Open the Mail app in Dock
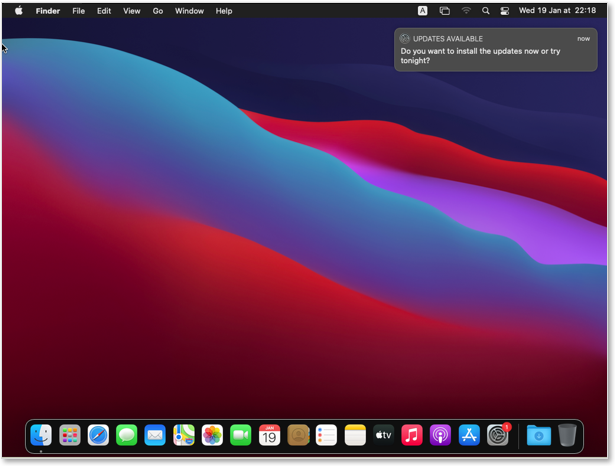Viewport: 615px width, 466px height. (155, 435)
